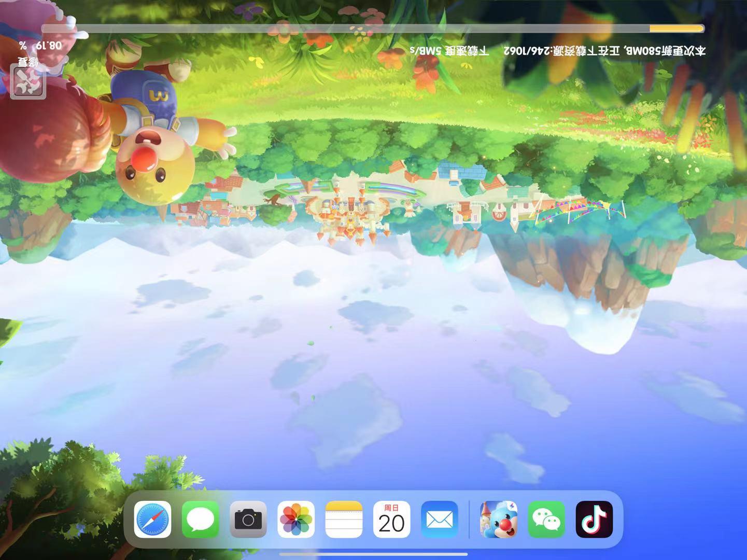Launch the Messages app

click(200, 519)
